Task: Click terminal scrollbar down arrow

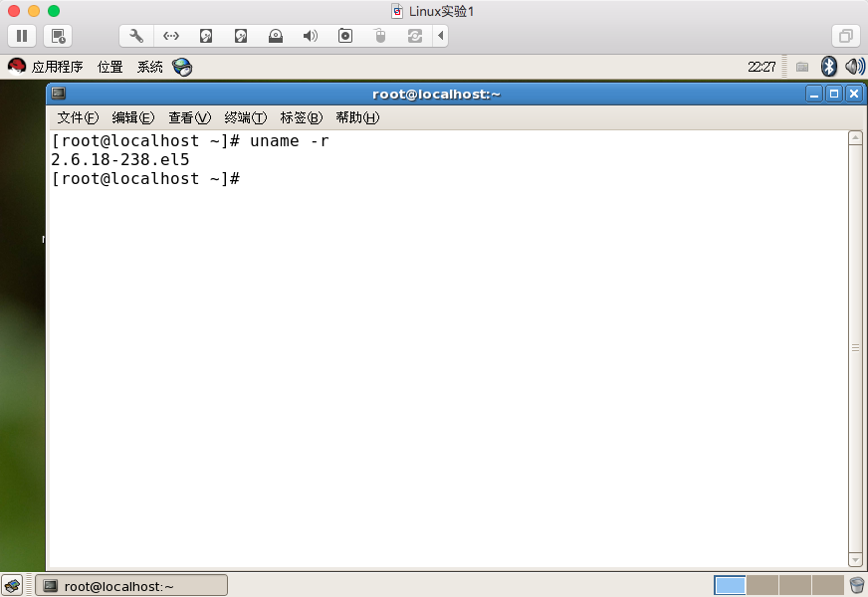Action: point(855,560)
